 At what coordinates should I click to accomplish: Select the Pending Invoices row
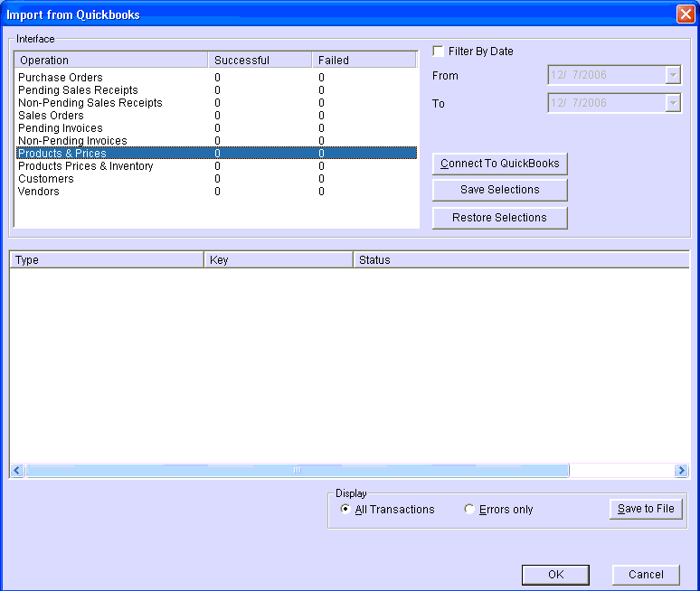click(x=216, y=128)
